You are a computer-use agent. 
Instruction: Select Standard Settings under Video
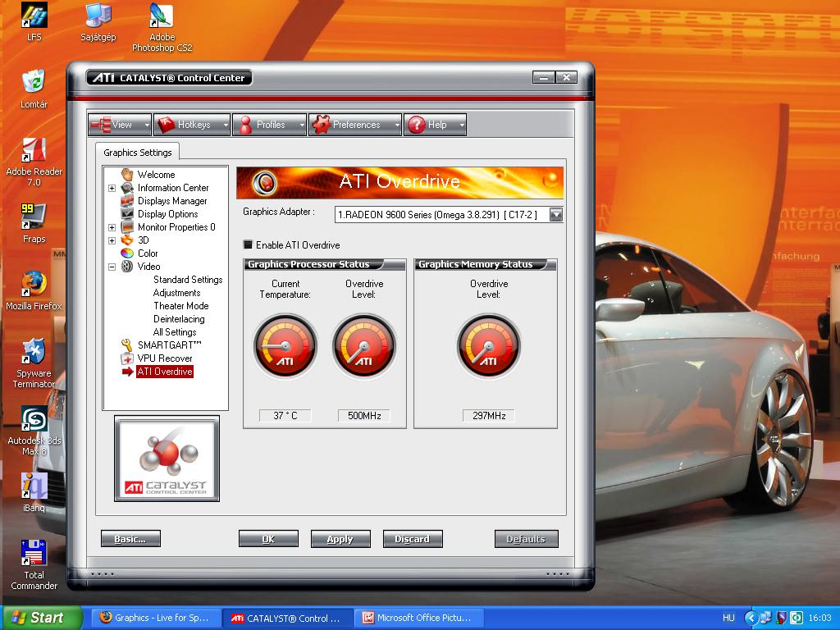pos(188,280)
